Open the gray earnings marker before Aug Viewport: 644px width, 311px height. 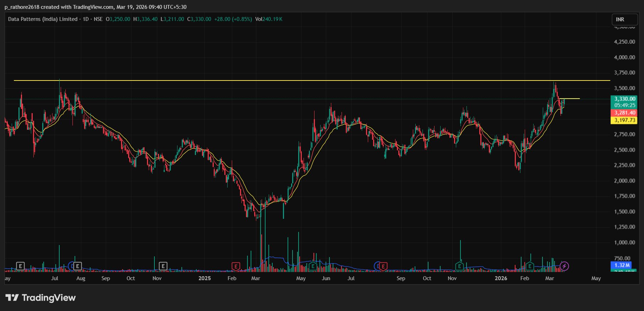click(x=77, y=266)
